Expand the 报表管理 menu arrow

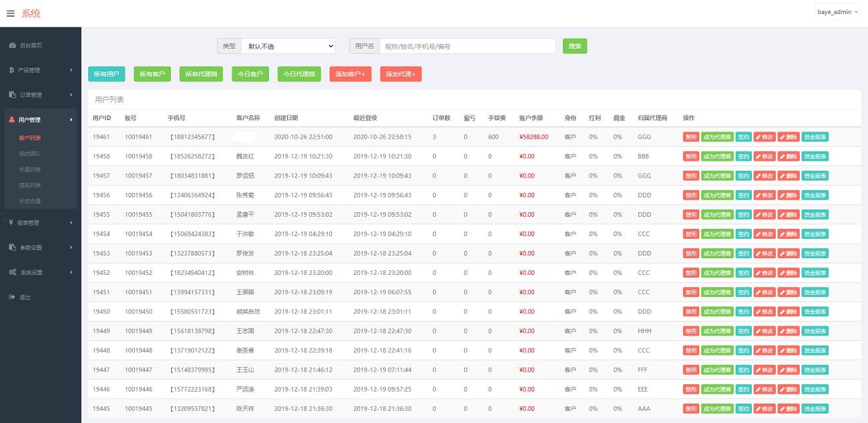(x=71, y=222)
